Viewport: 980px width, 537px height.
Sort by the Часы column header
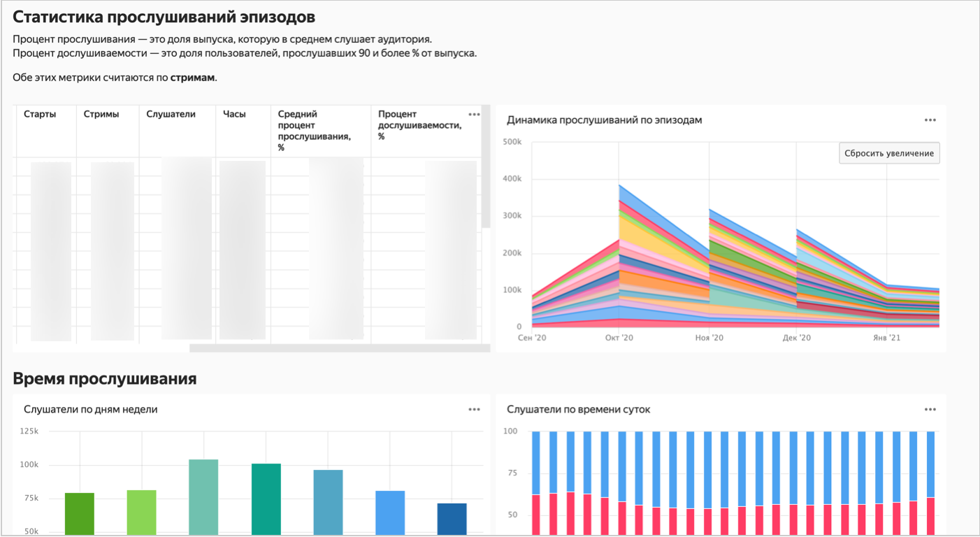(x=234, y=114)
